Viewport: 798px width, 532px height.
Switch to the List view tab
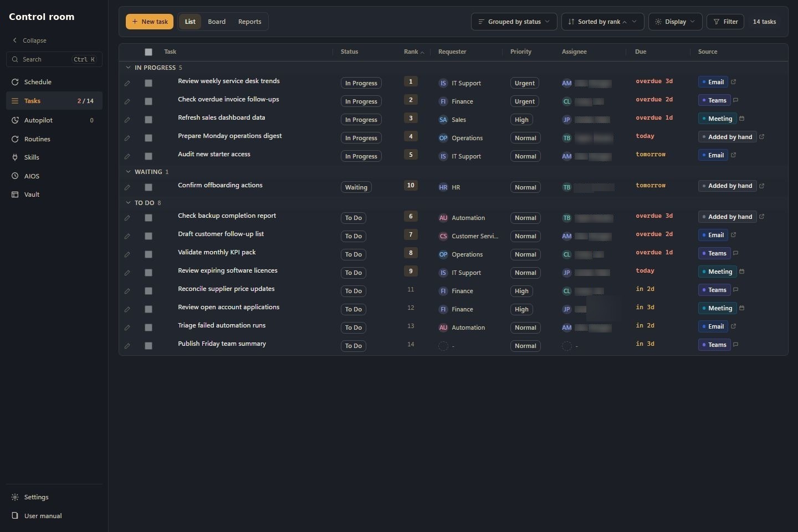190,22
